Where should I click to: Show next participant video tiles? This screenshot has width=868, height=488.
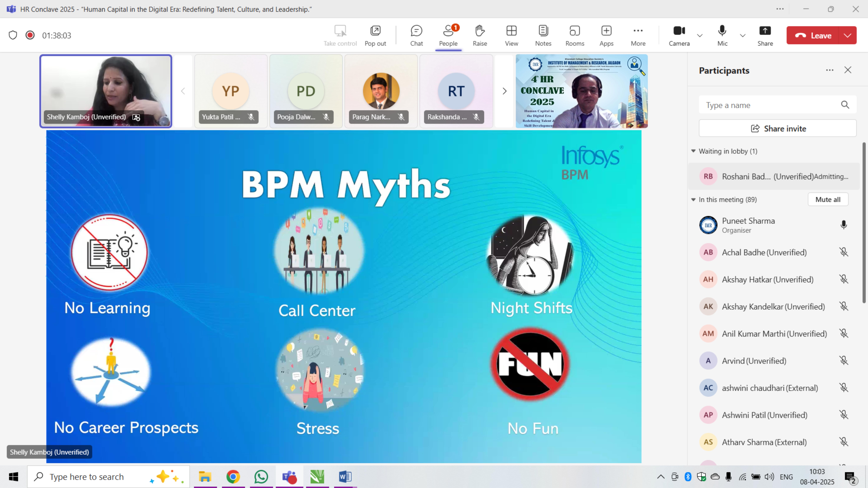tap(504, 91)
